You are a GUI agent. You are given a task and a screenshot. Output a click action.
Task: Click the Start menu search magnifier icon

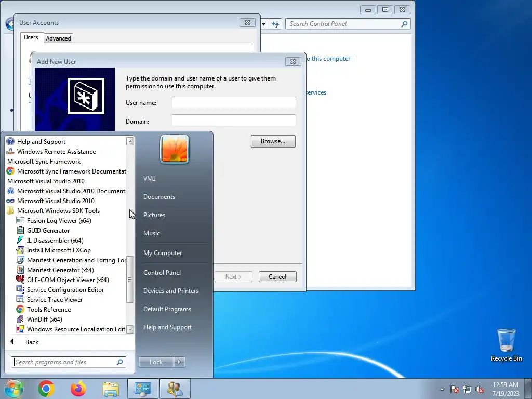tap(120, 362)
